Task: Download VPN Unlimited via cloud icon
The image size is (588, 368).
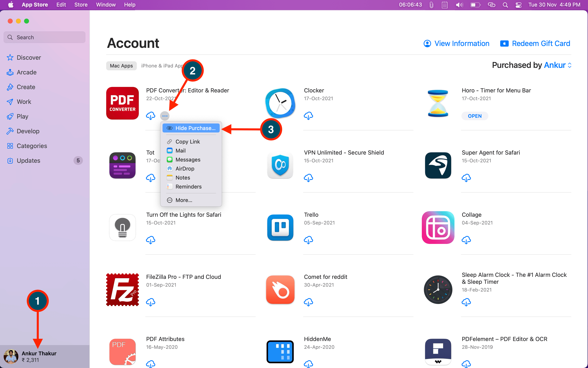Action: point(308,178)
